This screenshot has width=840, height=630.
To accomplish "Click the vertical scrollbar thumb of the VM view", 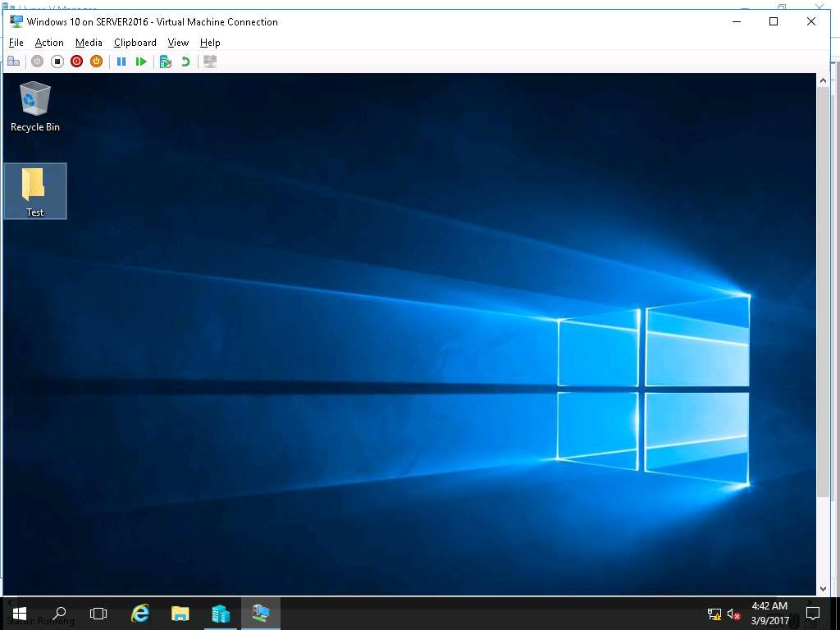I will tap(823, 292).
